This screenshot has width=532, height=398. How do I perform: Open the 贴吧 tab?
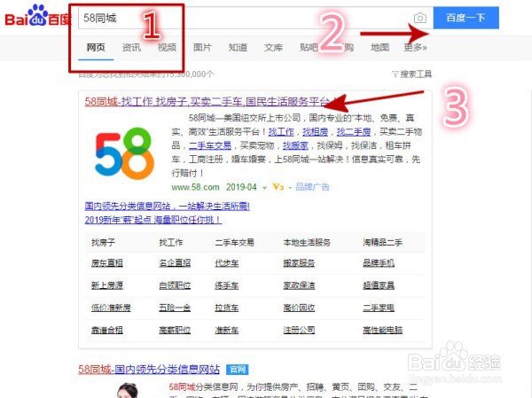[x=309, y=47]
